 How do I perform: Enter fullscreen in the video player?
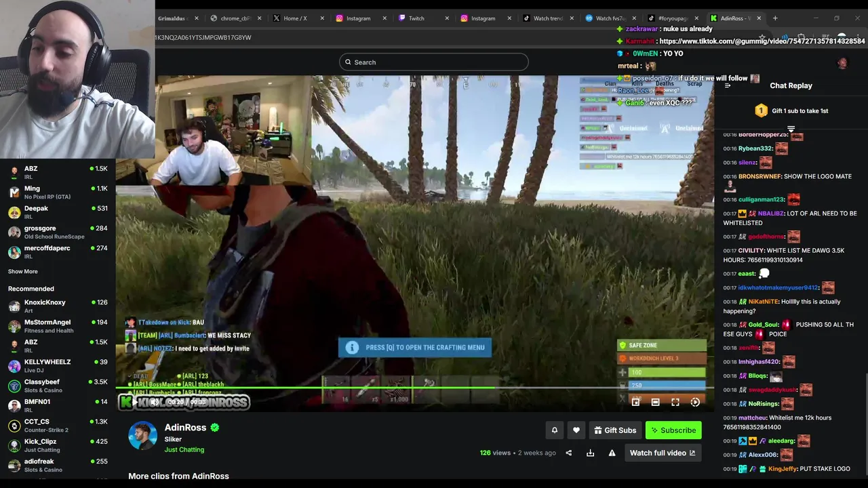click(675, 402)
